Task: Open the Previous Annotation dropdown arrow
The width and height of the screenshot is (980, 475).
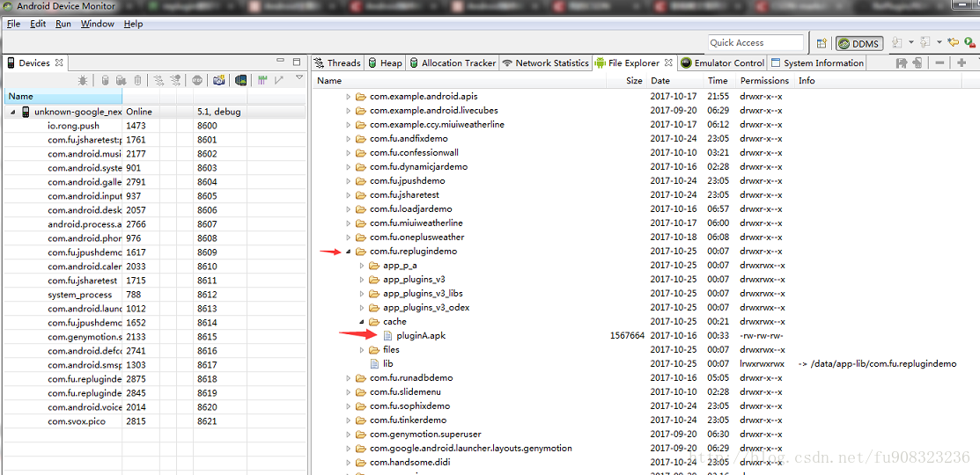Action: click(939, 42)
